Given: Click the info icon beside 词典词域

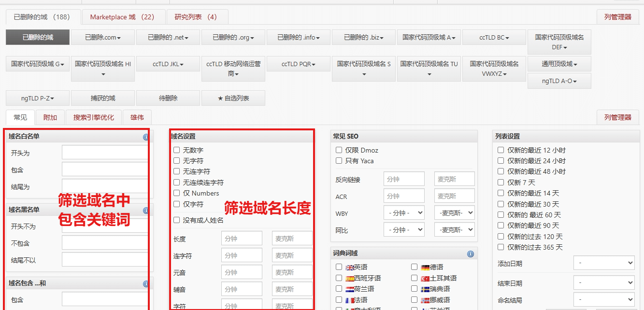Looking at the screenshot, I should click(470, 254).
